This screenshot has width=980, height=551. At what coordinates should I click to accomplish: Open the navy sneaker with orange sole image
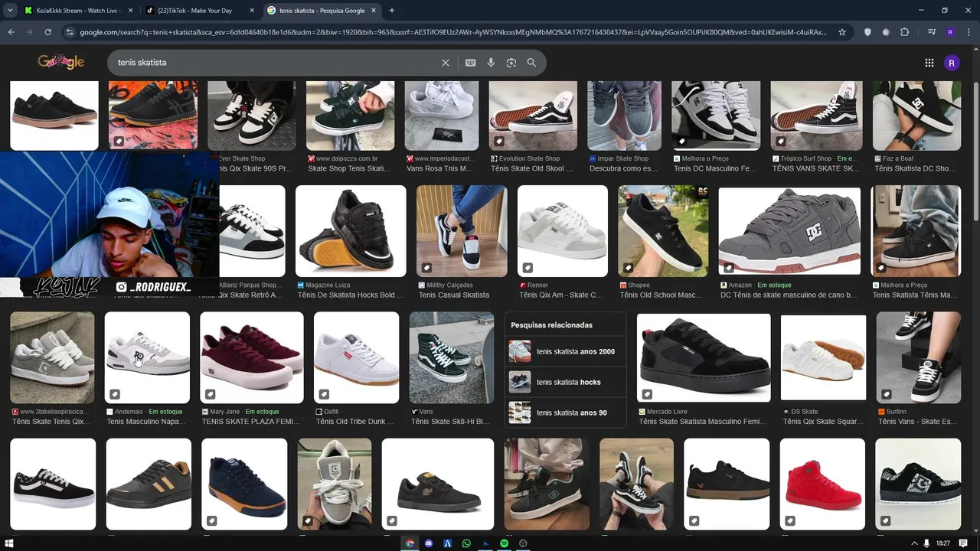244,484
